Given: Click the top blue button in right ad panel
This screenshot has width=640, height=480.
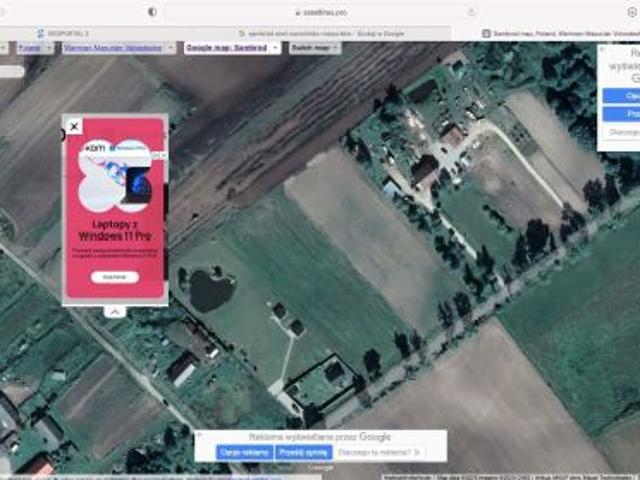Looking at the screenshot, I should (x=622, y=96).
